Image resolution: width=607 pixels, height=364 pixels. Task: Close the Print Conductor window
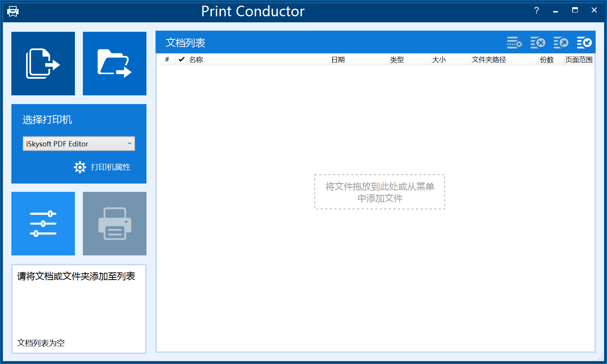[594, 11]
